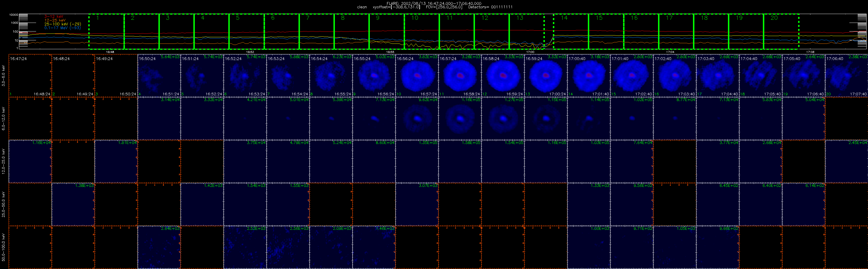Open the 50.0-100.0 keV image with peak 1.46E+03
This screenshot has height=269, width=868.
pos(374,248)
